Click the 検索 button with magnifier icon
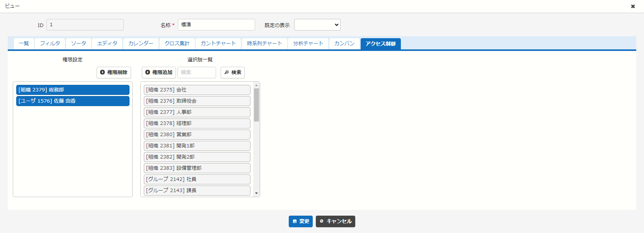Image resolution: width=644 pixels, height=233 pixels. (233, 73)
